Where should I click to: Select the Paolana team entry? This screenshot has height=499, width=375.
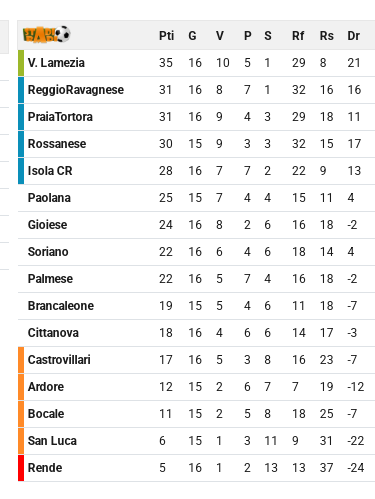[49, 198]
